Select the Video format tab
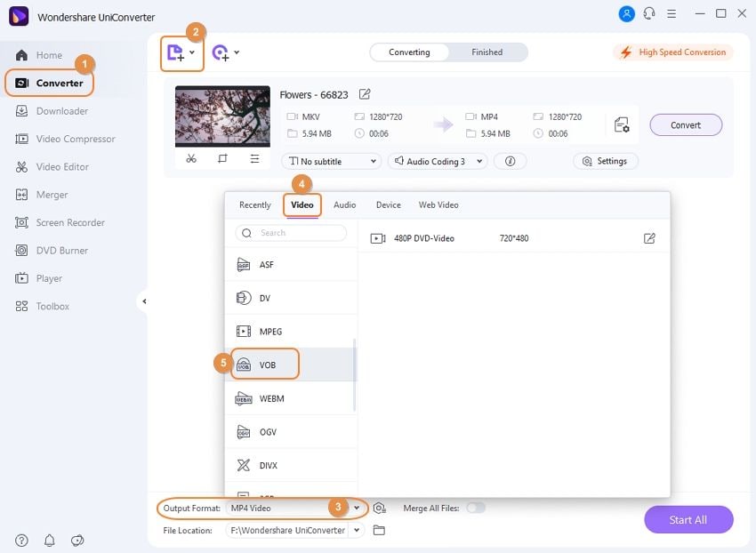756x553 pixels. 302,204
